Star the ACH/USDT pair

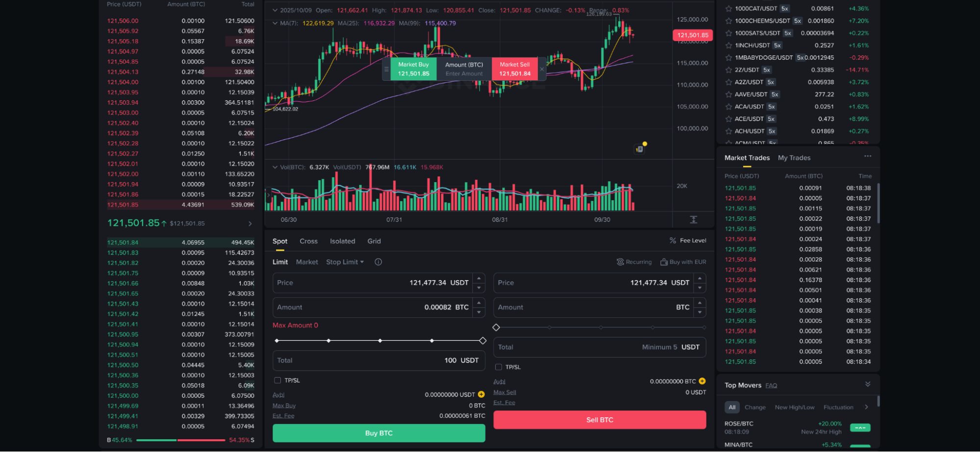pos(729,131)
